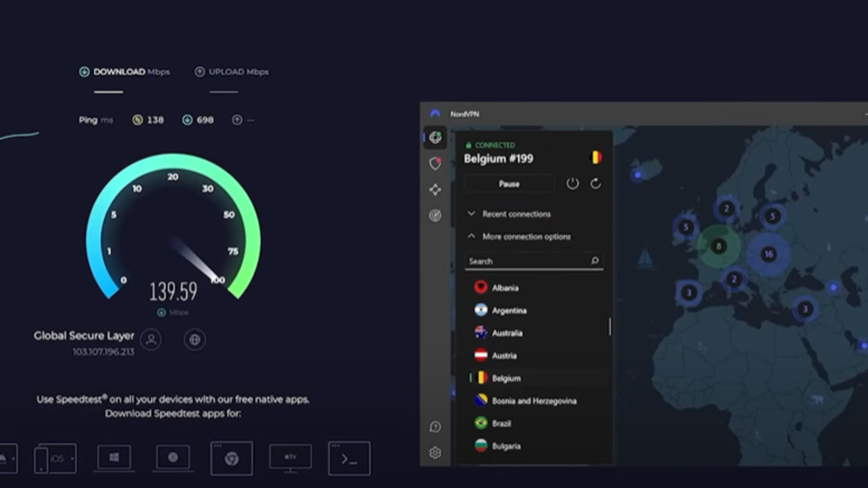The image size is (868, 488).
Task: Click the Speedtest globe server icon
Action: [x=194, y=340]
